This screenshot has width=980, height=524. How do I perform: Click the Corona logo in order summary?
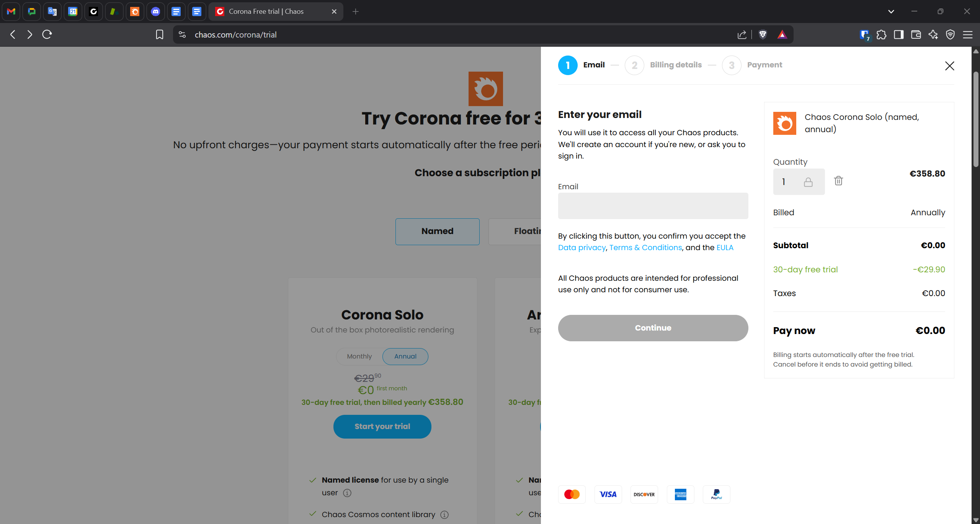coord(785,123)
